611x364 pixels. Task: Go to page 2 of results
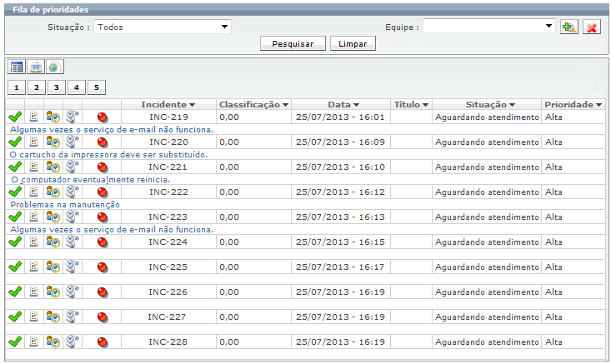[x=36, y=87]
